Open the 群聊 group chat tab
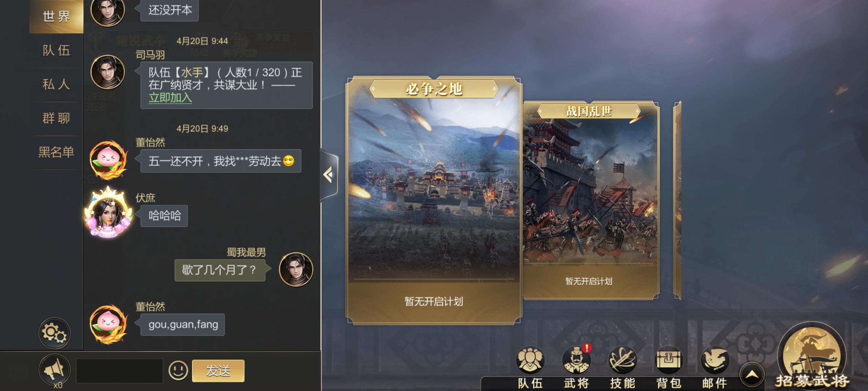Viewport: 868px width, 391px height. [x=56, y=118]
